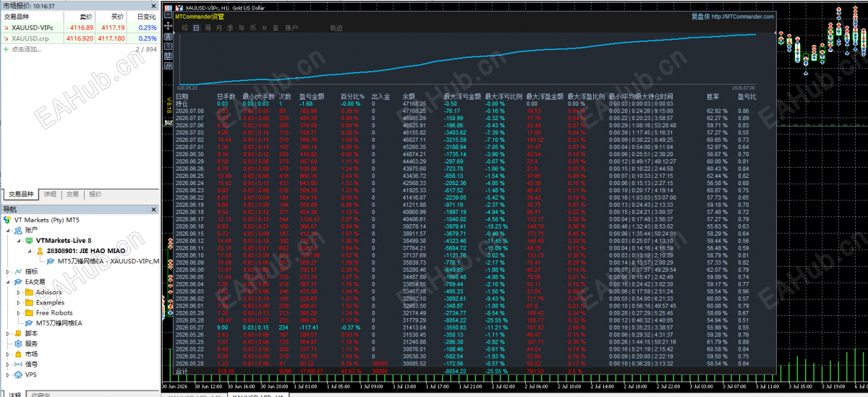Select 周 weekly period in MTCommander panel

[x=208, y=28]
